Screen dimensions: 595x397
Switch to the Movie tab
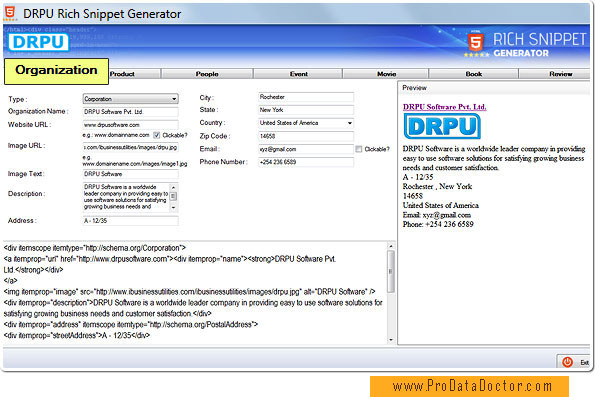[x=386, y=74]
